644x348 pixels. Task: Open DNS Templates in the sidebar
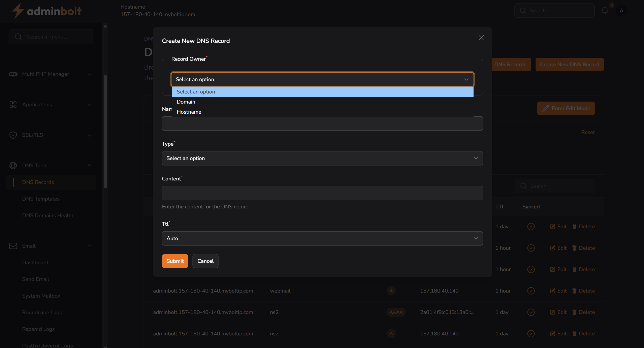pos(41,199)
